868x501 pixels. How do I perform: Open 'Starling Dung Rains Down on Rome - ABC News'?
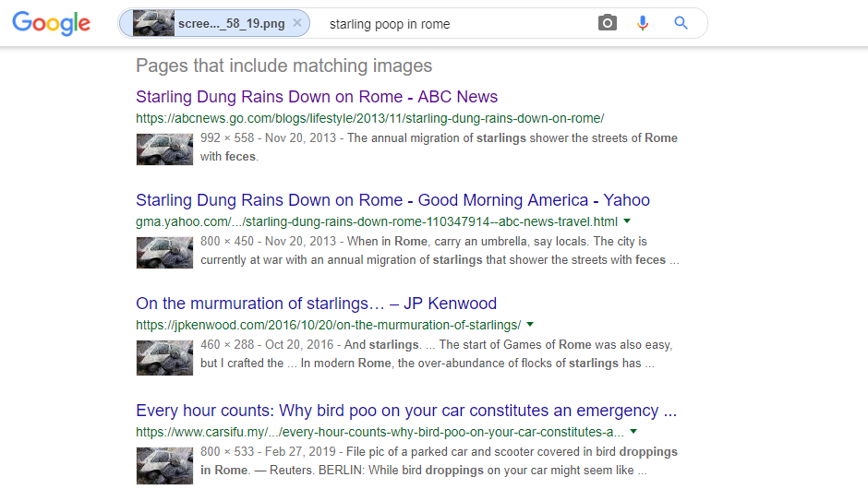point(317,97)
